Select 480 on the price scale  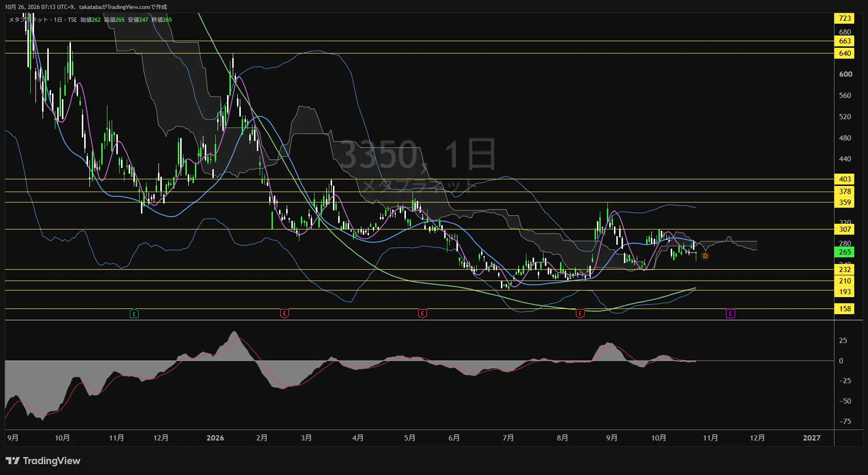coord(845,138)
